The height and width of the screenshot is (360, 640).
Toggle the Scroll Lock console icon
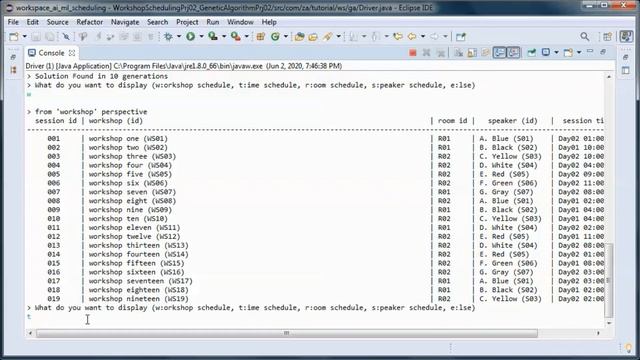click(x=472, y=53)
